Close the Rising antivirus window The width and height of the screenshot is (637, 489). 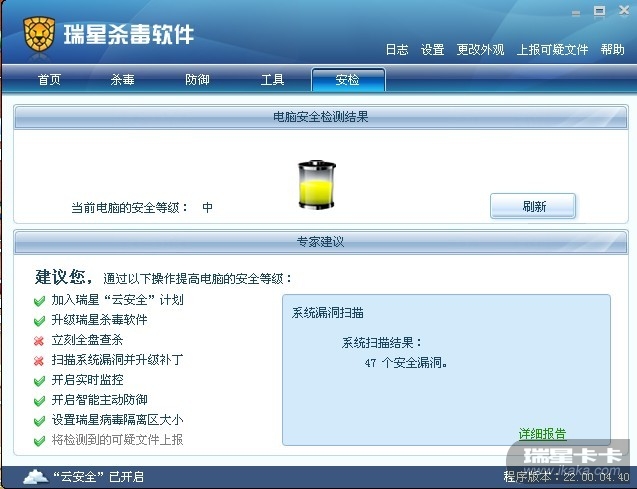point(624,11)
